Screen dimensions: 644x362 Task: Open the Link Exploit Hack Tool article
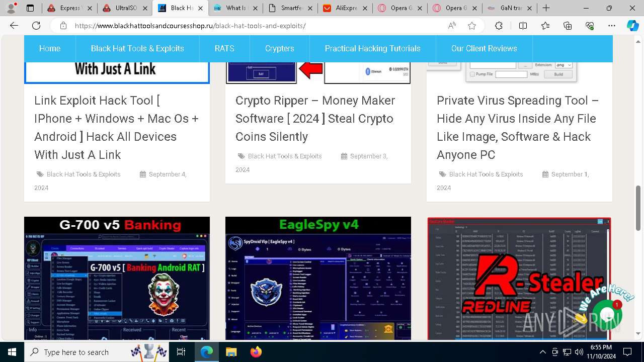(x=117, y=128)
